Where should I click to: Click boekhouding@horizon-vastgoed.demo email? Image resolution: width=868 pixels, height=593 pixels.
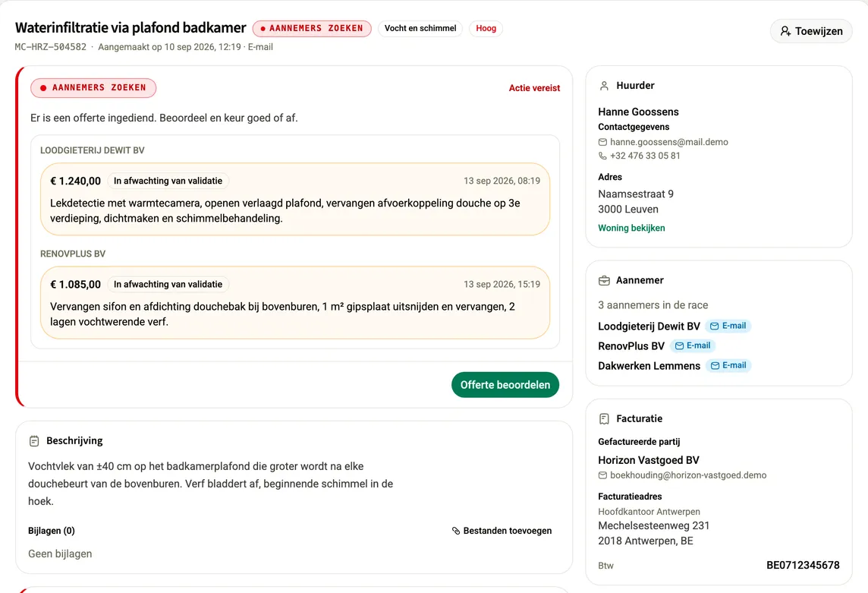coord(688,475)
